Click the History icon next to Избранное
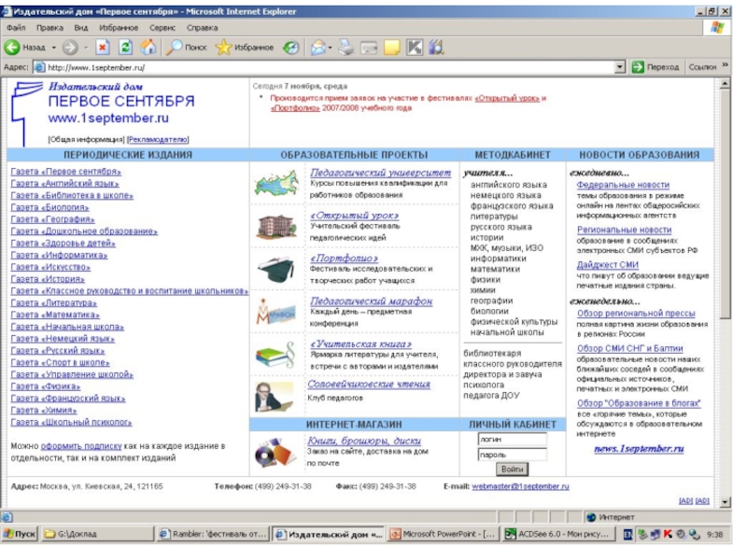 pyautogui.click(x=291, y=48)
